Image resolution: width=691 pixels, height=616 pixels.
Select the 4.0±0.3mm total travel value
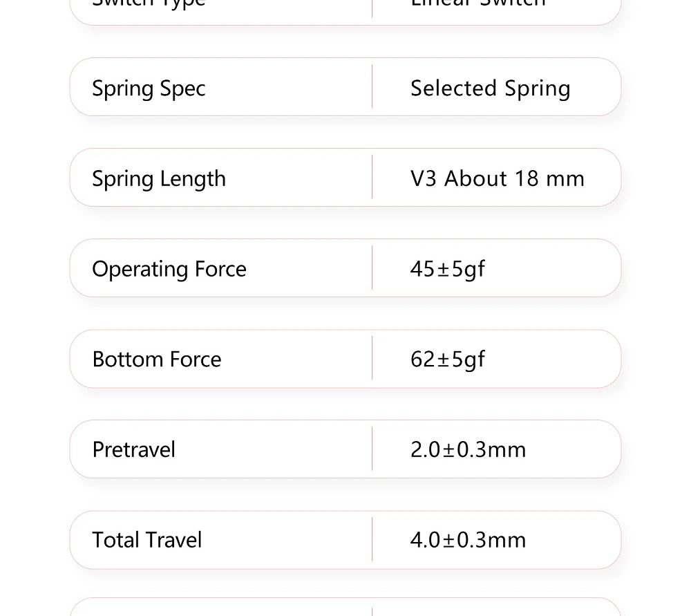468,540
